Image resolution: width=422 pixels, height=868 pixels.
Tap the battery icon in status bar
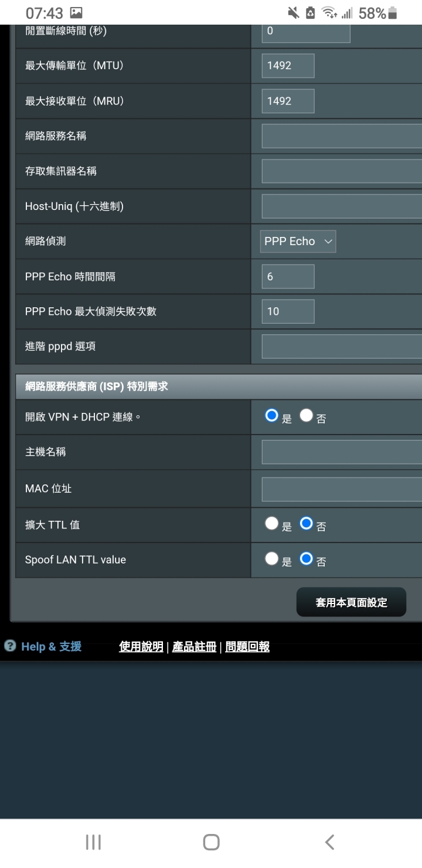(392, 12)
